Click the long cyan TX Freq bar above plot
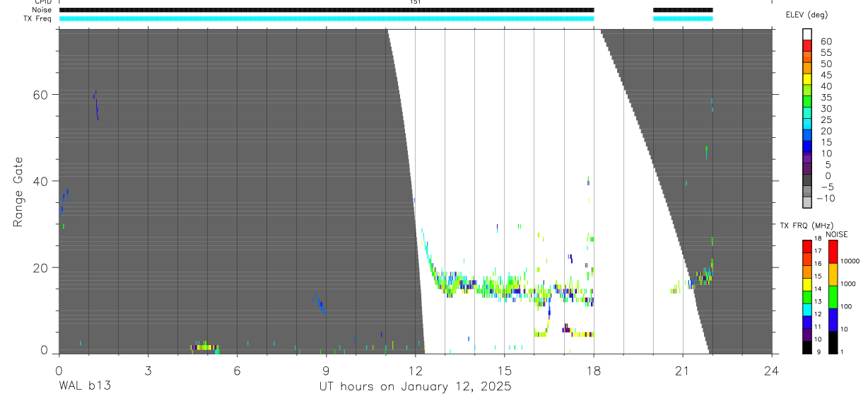868x401 pixels. [327, 18]
